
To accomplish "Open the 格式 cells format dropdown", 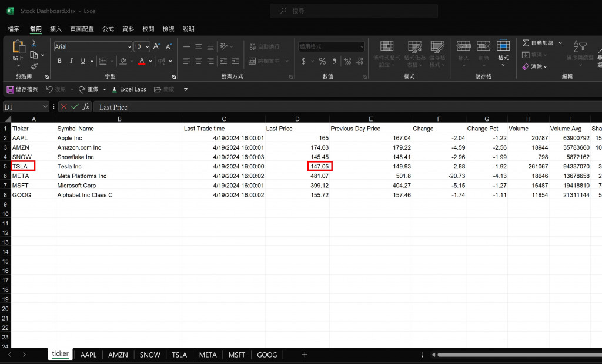I will tap(503, 53).
